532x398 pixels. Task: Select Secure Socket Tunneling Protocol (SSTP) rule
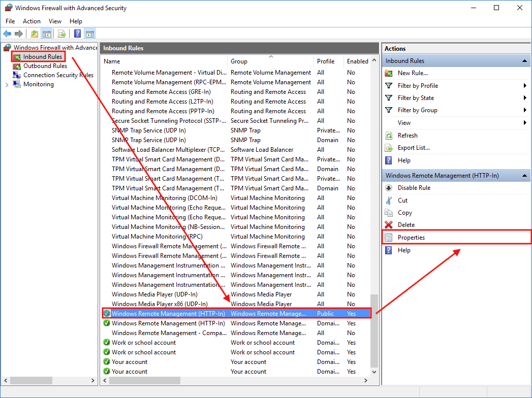coord(236,121)
